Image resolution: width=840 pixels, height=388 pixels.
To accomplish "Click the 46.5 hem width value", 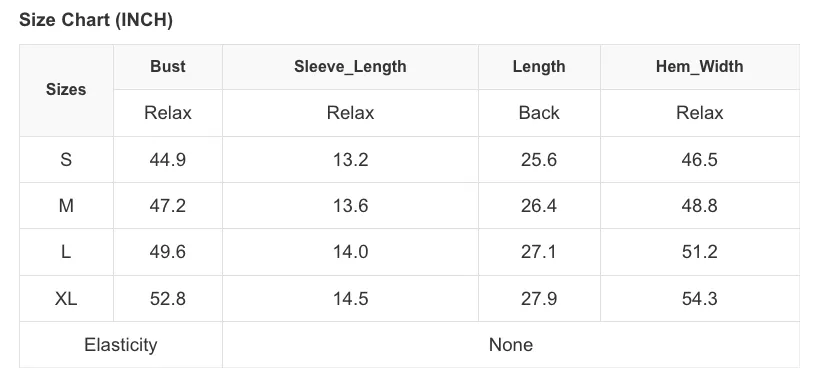I will tap(700, 159).
